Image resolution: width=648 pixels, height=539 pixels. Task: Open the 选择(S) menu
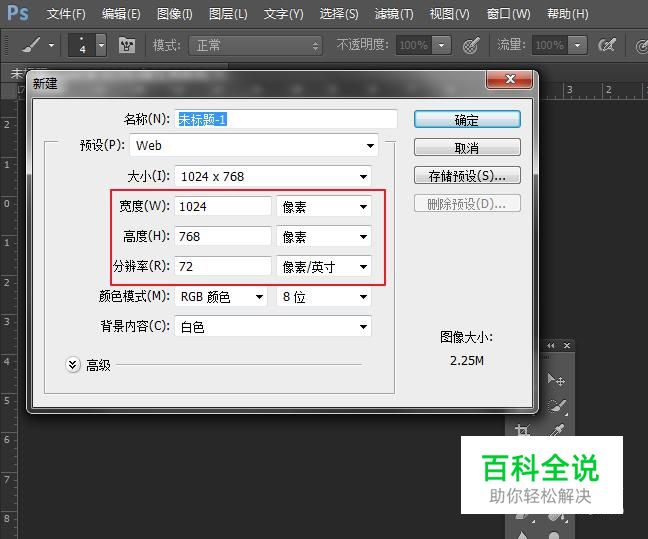coord(339,14)
